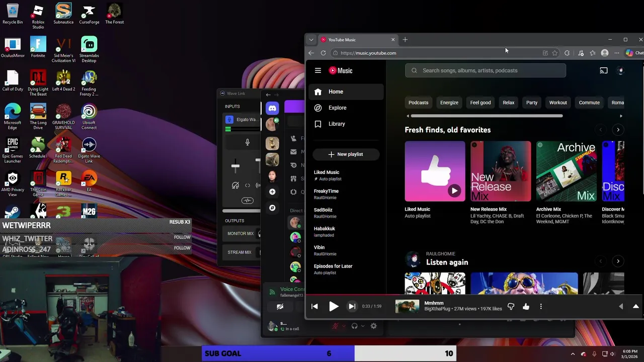Open the Liked Music auto playlist in sidebar
Screen dimensions: 644x362
[x=346, y=175]
